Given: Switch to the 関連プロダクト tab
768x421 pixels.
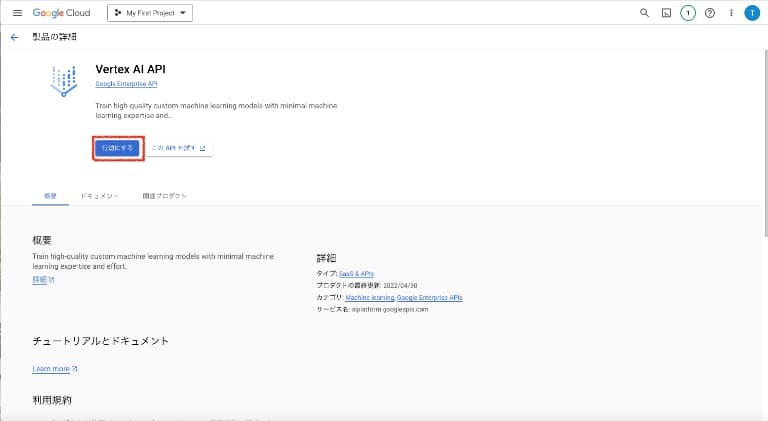Looking at the screenshot, I should coord(164,196).
